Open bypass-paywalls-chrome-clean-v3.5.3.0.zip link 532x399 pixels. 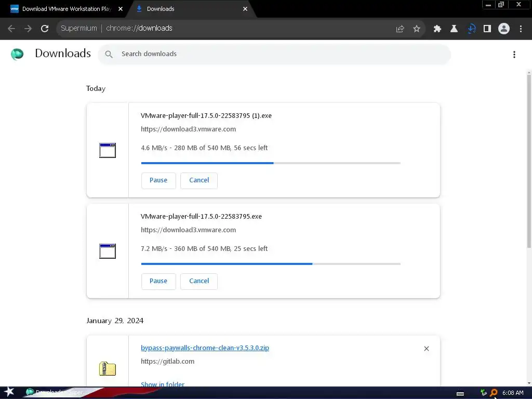coord(205,348)
